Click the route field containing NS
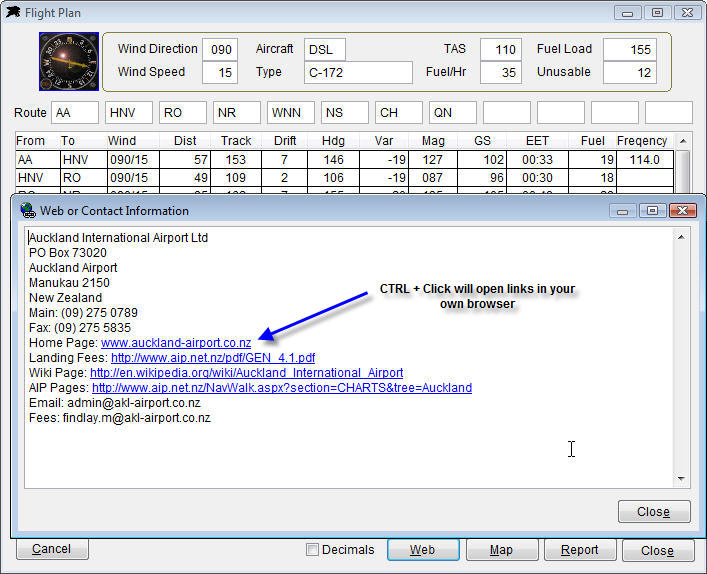This screenshot has width=707, height=574. coord(345,112)
